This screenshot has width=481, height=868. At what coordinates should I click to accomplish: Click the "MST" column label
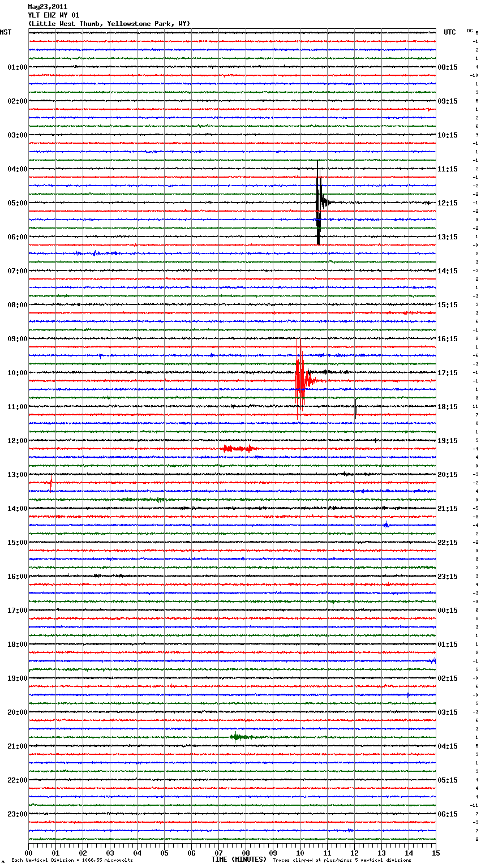click(x=6, y=32)
